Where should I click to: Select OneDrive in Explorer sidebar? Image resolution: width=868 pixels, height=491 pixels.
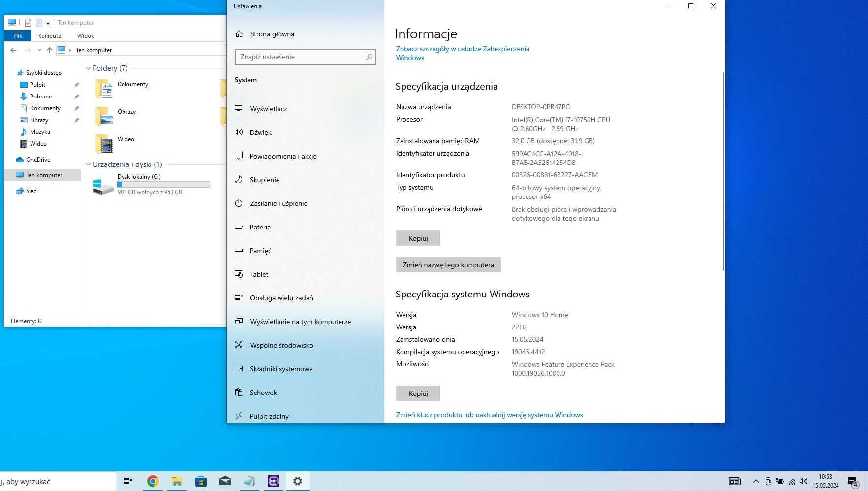[x=38, y=160]
